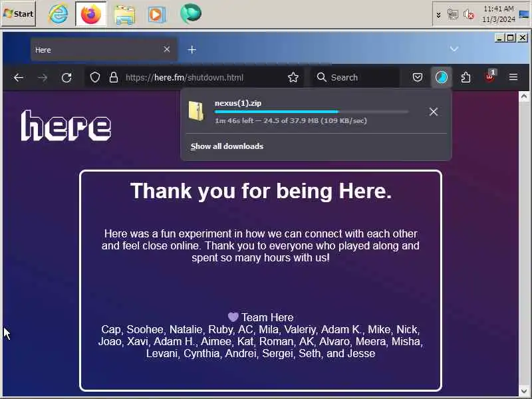The width and height of the screenshot is (532, 399).
Task: Open the Start menu
Action: [x=19, y=14]
